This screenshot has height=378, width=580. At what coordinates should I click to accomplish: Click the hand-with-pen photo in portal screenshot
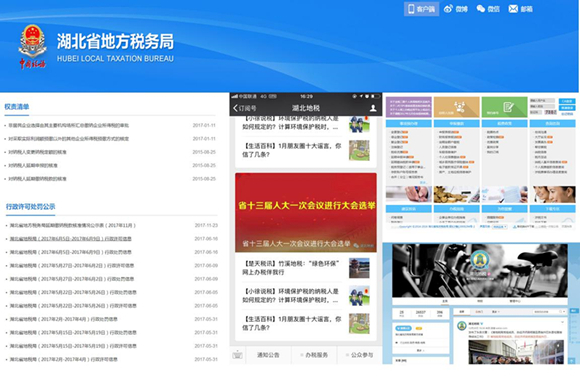408,194
